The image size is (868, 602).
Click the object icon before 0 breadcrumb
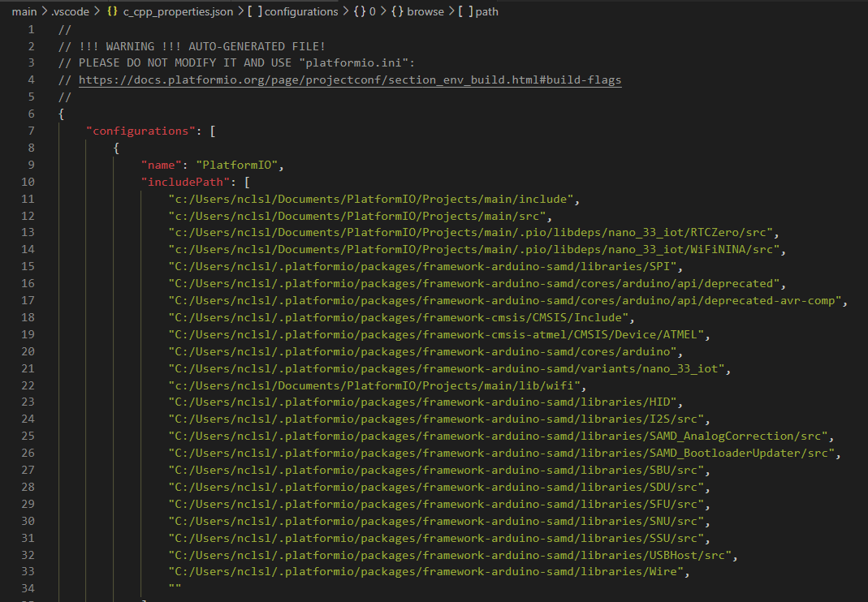click(x=360, y=11)
